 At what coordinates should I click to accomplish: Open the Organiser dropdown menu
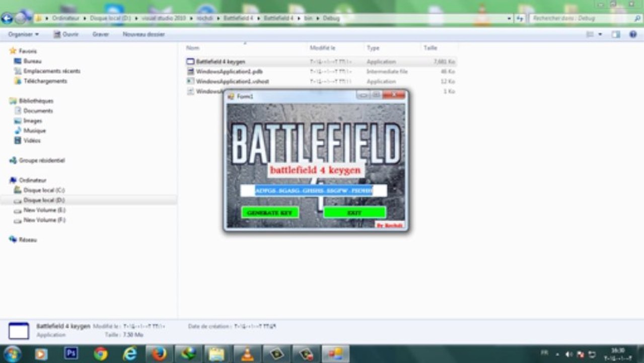(24, 34)
